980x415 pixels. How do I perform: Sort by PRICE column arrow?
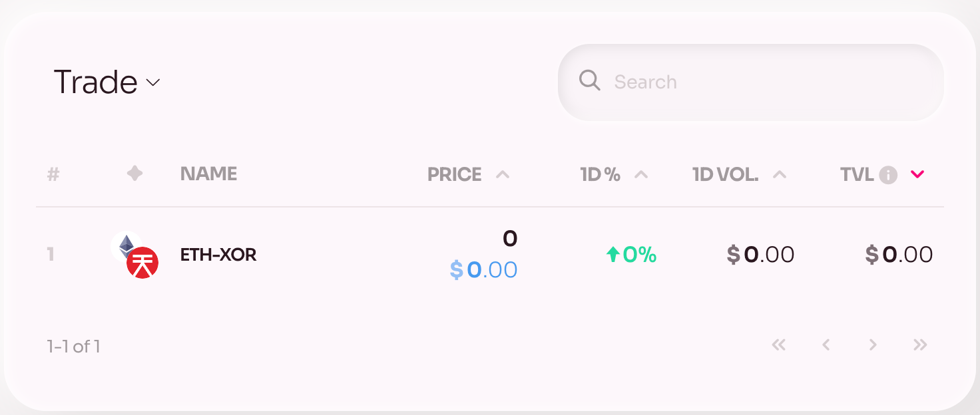coord(503,174)
